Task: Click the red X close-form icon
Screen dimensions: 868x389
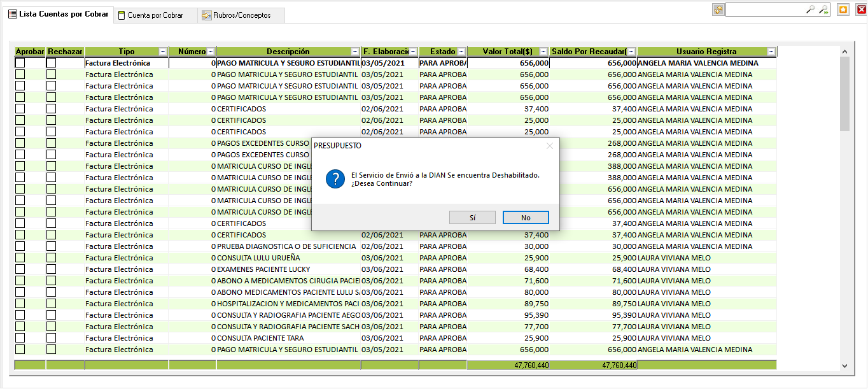Action: click(861, 10)
